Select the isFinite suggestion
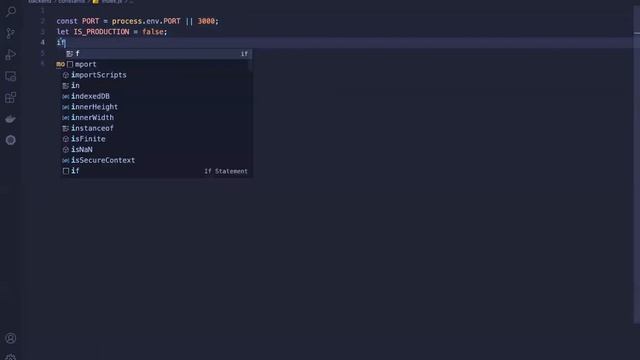The width and height of the screenshot is (640, 360). (156, 139)
